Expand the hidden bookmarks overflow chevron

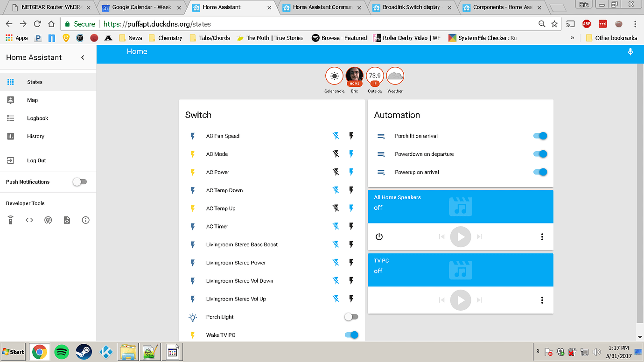click(573, 38)
